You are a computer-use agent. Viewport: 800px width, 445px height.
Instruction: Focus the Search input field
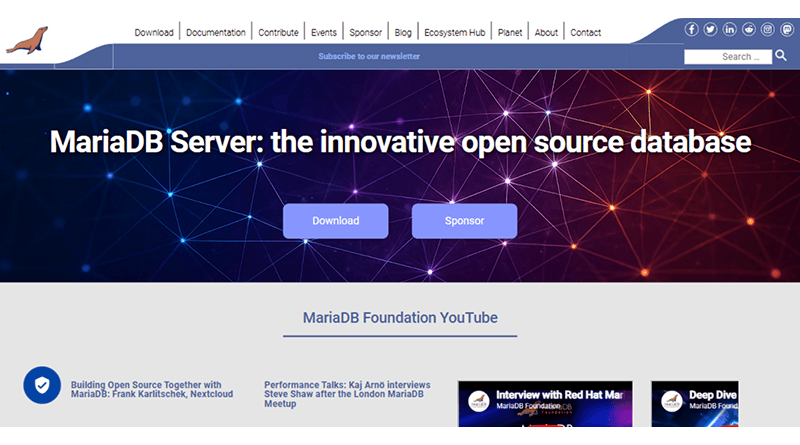pos(728,57)
